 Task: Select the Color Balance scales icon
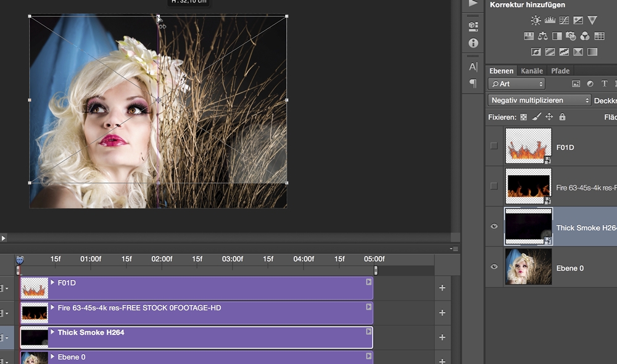click(x=543, y=36)
